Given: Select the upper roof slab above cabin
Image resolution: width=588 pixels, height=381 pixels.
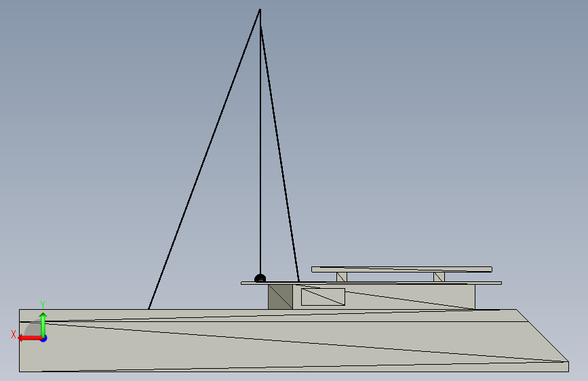Looking at the screenshot, I should (401, 269).
